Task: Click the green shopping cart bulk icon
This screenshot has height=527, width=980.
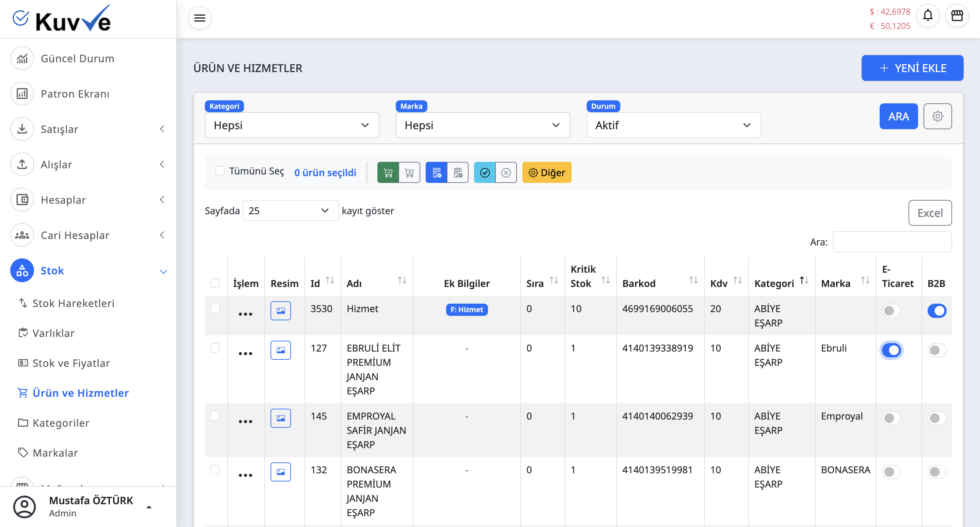Action: point(388,173)
